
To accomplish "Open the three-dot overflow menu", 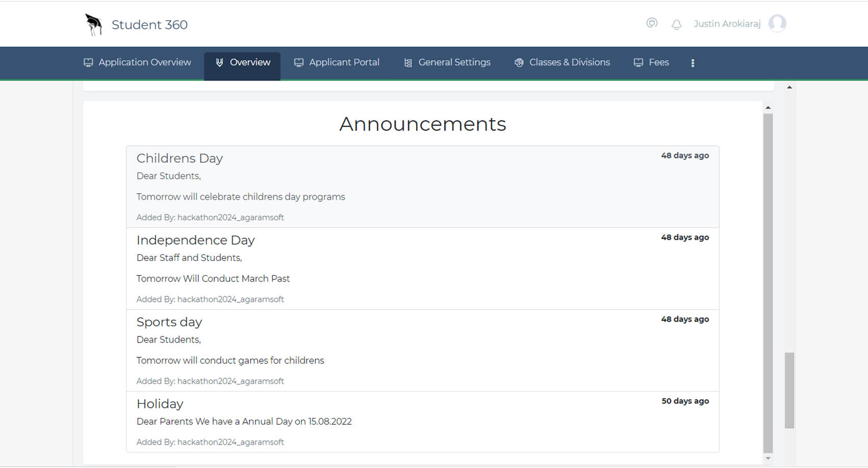I will [693, 62].
